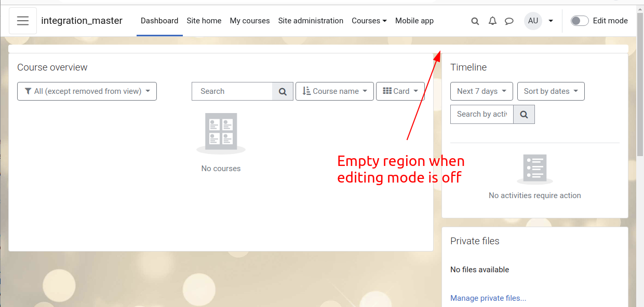Open notifications bell icon
The height and width of the screenshot is (307, 644).
(492, 21)
